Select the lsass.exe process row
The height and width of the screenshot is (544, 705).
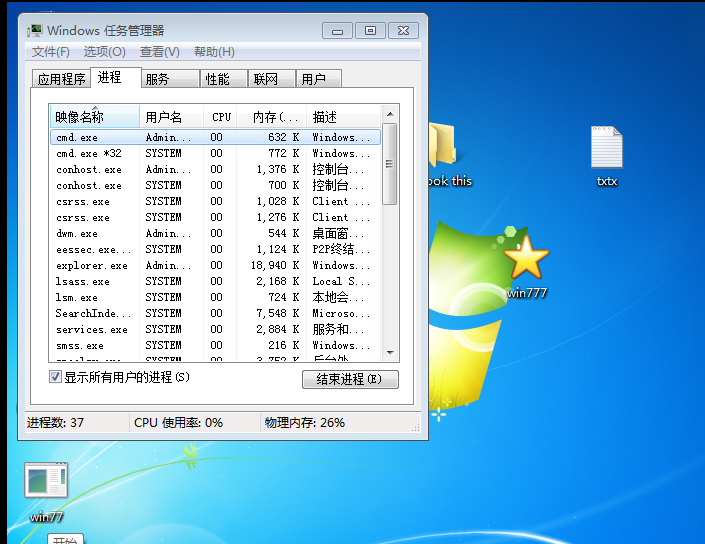215,281
